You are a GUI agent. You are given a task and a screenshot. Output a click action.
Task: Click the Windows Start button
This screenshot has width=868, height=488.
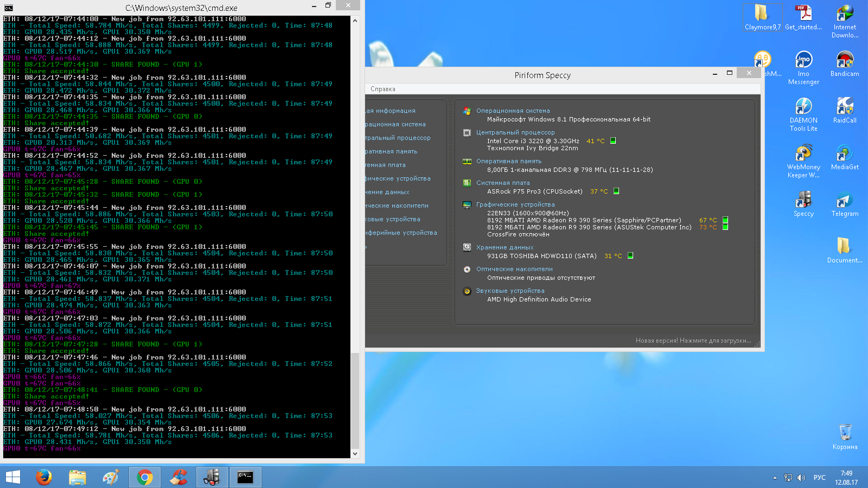click(12, 477)
